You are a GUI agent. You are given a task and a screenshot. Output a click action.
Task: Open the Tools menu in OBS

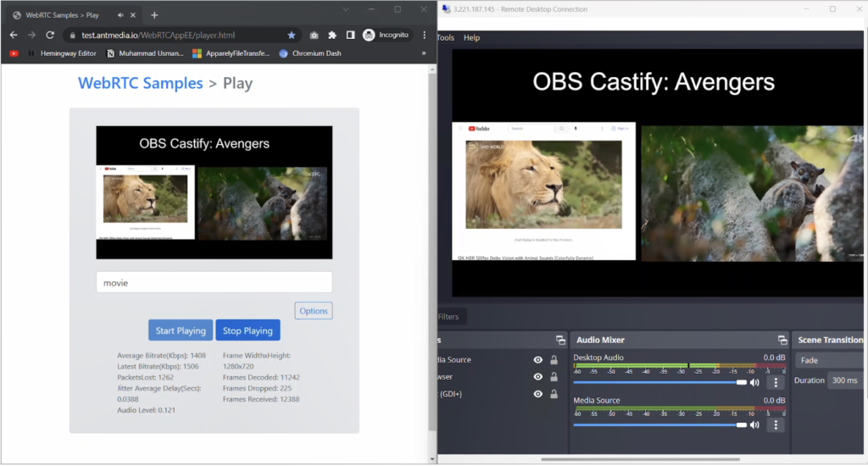(x=446, y=37)
